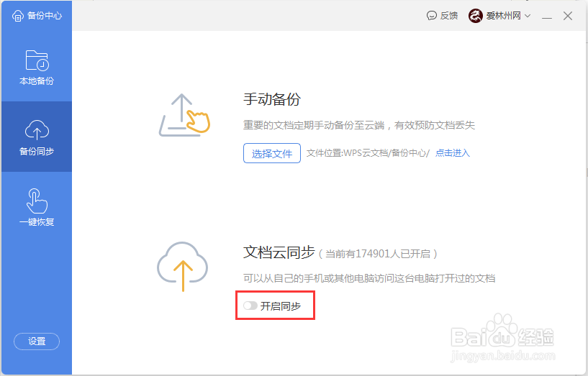The width and height of the screenshot is (588, 376).
Task: Toggle the 开启同步 switch on
Action: (250, 306)
